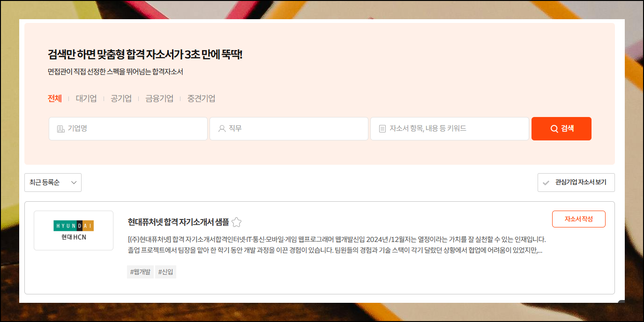The height and width of the screenshot is (322, 644).
Task: Switch to the 금융기업 tab
Action: coord(159,98)
